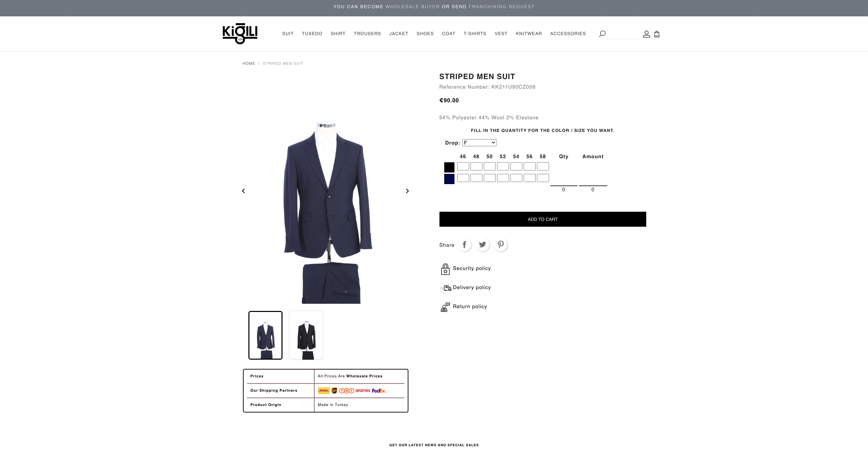Go to next product image arrow
Screen dimensions: 868x450
(x=407, y=191)
